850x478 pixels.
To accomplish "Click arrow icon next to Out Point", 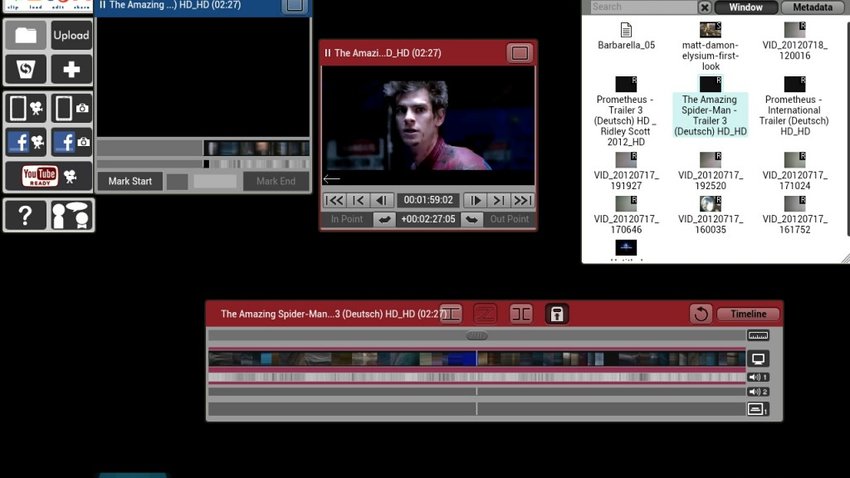I will coord(472,219).
